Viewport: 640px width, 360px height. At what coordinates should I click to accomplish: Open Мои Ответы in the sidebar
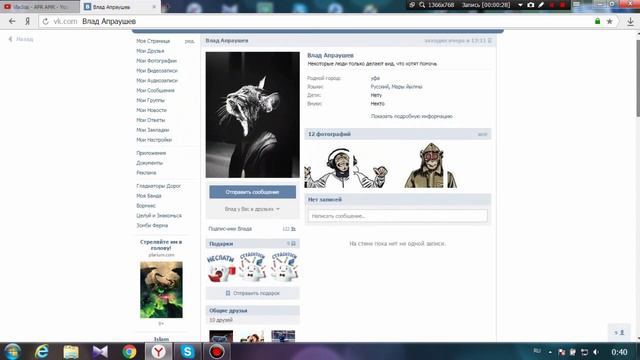(x=151, y=120)
